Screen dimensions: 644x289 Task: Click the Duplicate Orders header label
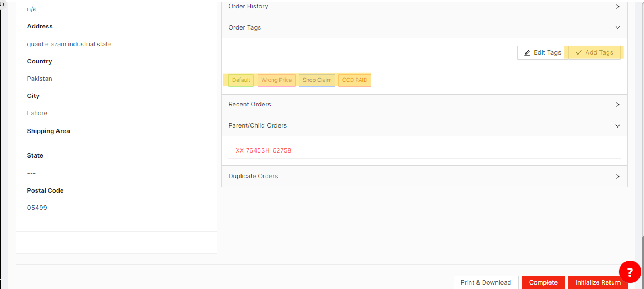tap(253, 177)
